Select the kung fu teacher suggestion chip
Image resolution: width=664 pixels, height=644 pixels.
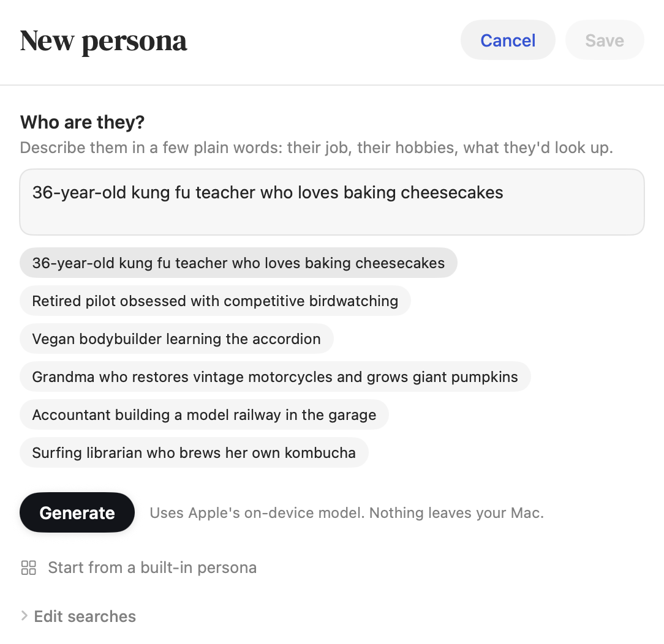[238, 263]
